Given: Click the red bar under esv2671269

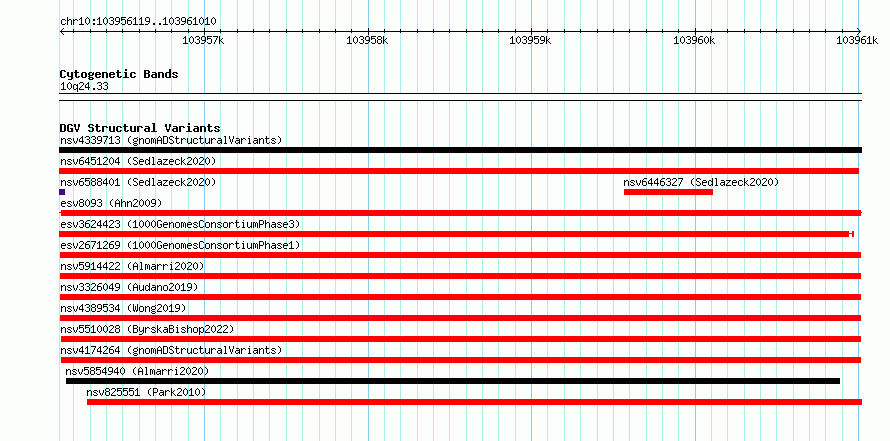Looking at the screenshot, I should click(460, 255).
